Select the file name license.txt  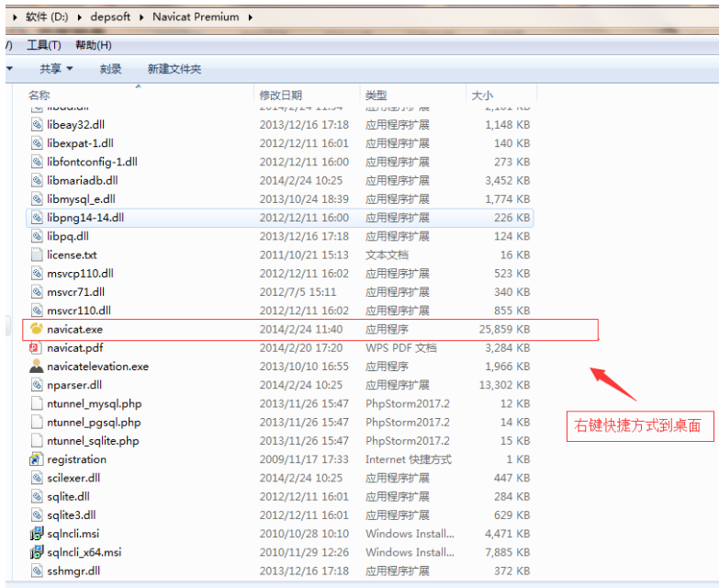[x=72, y=255]
